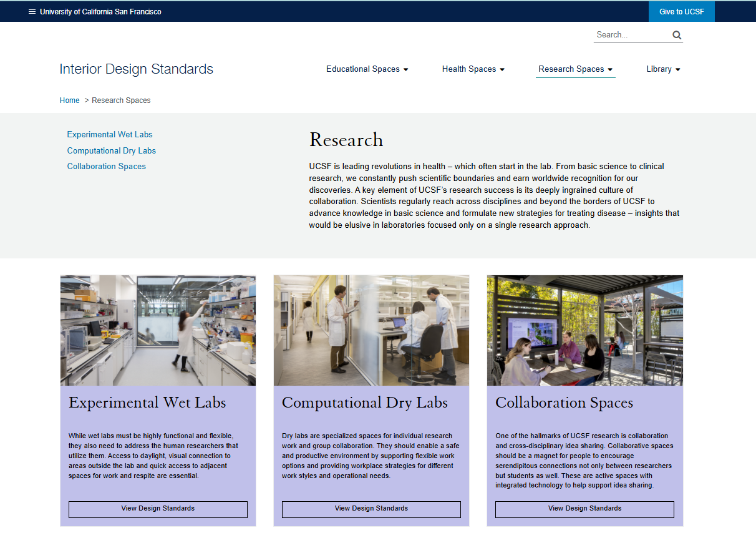
Task: Click description starting 'One of the hallmarks'
Action: click(584, 461)
